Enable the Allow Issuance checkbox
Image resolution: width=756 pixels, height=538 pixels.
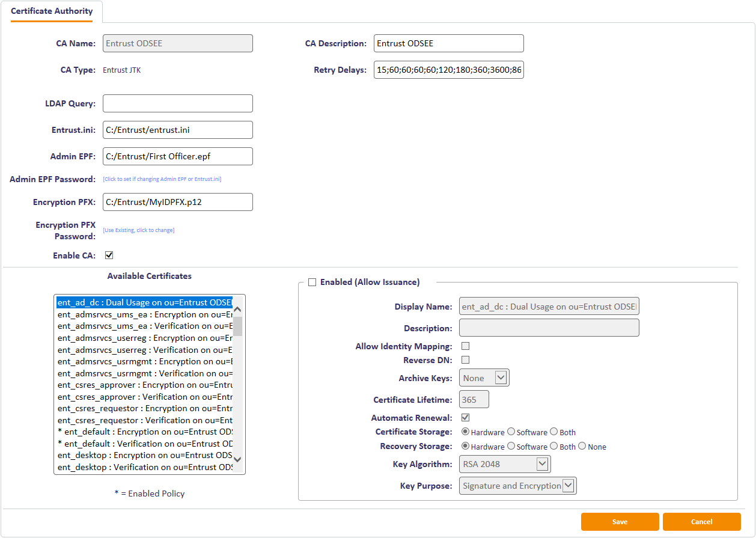(312, 282)
